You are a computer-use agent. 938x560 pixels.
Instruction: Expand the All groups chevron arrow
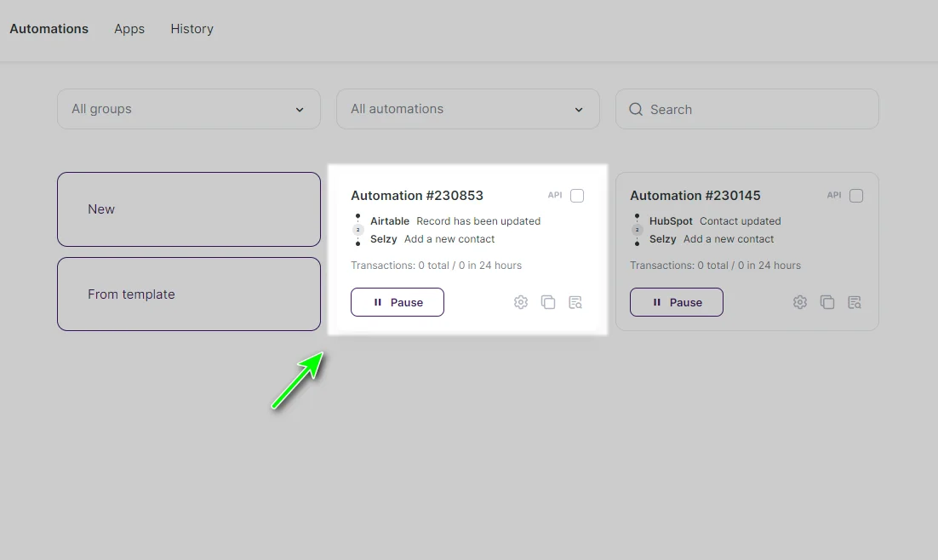(x=299, y=110)
